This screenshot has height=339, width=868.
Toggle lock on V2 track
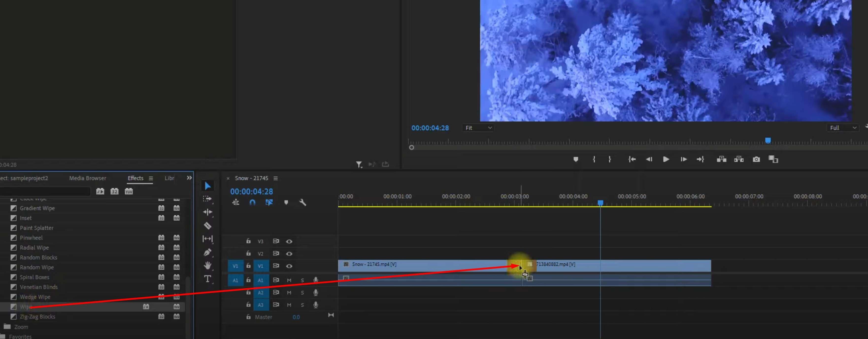pyautogui.click(x=248, y=254)
